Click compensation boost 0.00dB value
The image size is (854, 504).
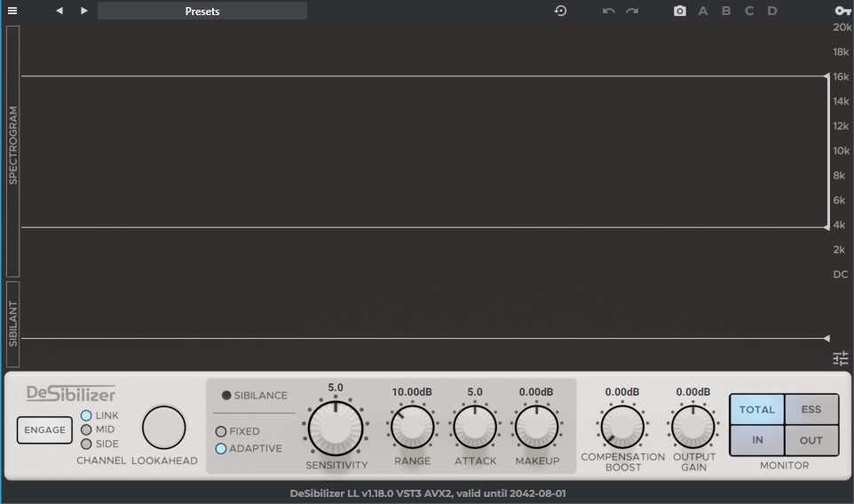click(x=622, y=392)
